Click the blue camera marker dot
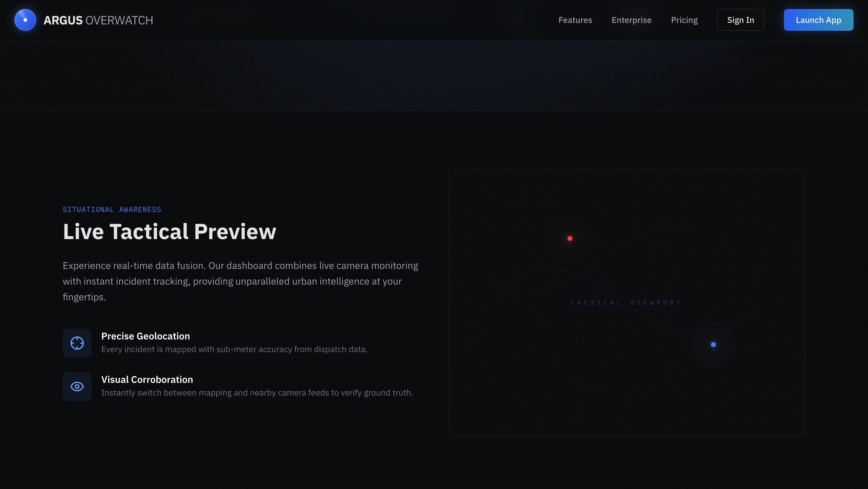The height and width of the screenshot is (489, 868). [713, 344]
